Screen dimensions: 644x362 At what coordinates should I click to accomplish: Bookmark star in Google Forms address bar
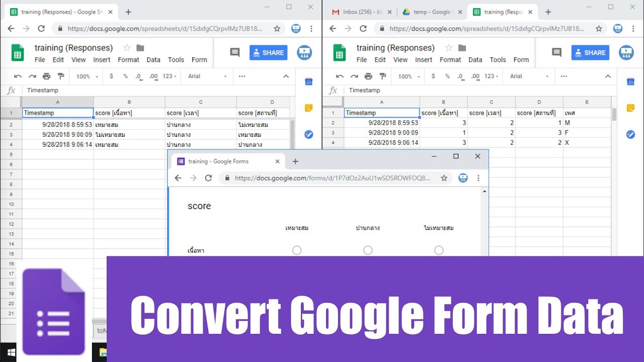point(444,178)
